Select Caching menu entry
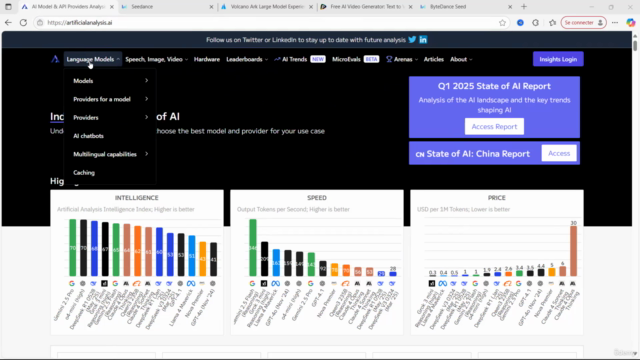 click(84, 173)
